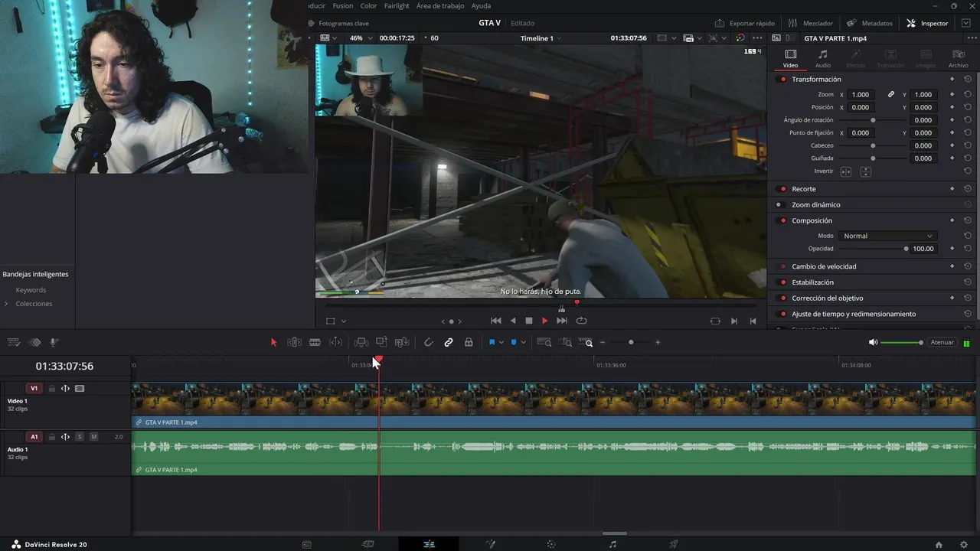Viewport: 980px width, 551px height.
Task: Open the Área de trabajo menu
Action: 440,5
